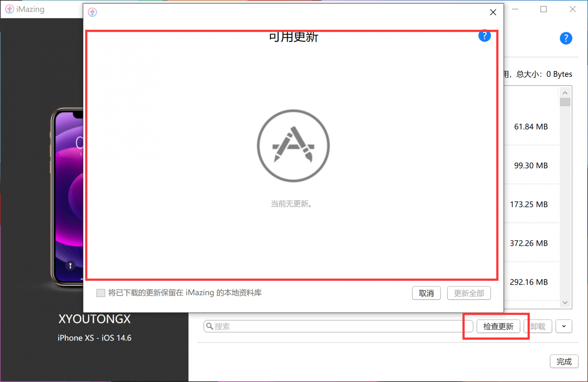Screen dimensions: 588x382
Task: Click the 当前无更新 no updates message
Action: (x=291, y=204)
